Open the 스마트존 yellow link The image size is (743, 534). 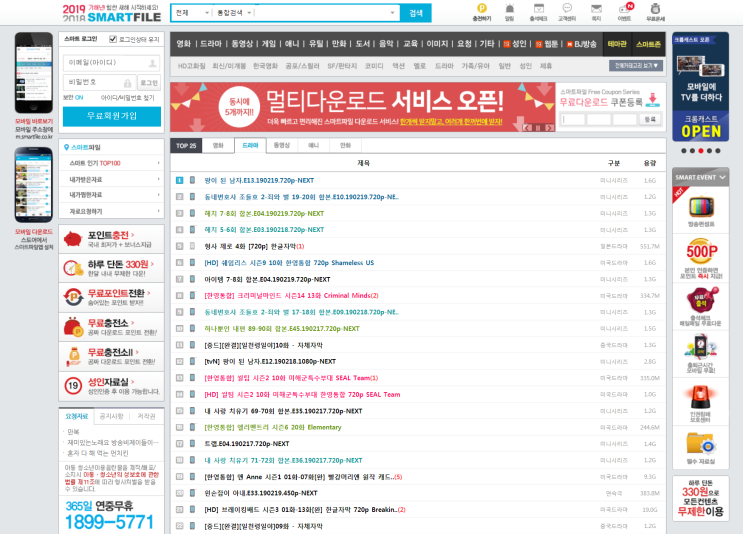point(648,44)
